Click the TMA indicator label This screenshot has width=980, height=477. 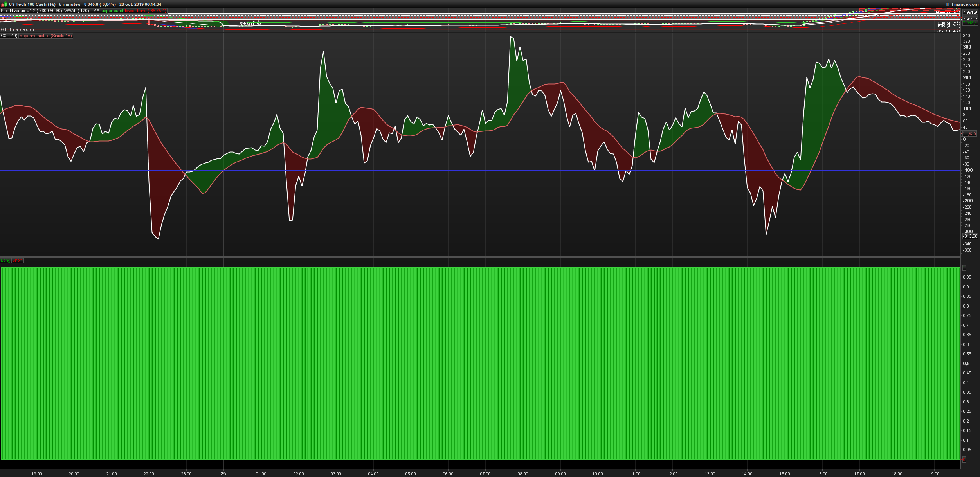[95, 11]
